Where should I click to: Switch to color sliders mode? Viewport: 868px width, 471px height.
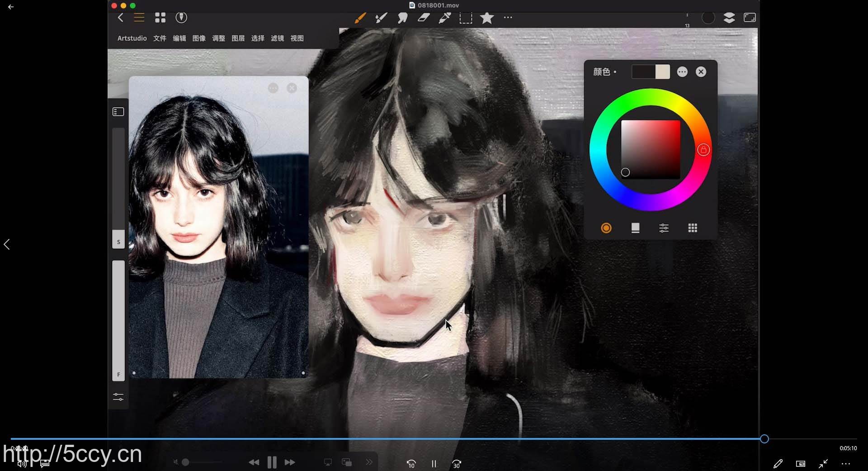[x=664, y=228]
